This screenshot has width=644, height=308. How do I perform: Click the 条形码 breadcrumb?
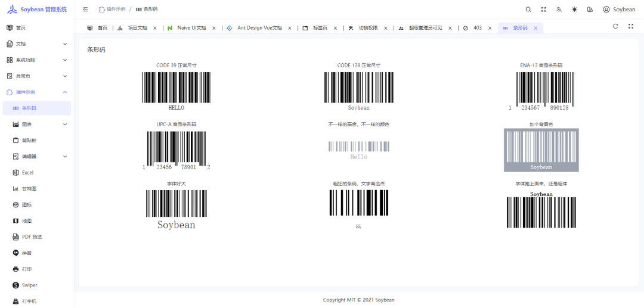coord(147,9)
